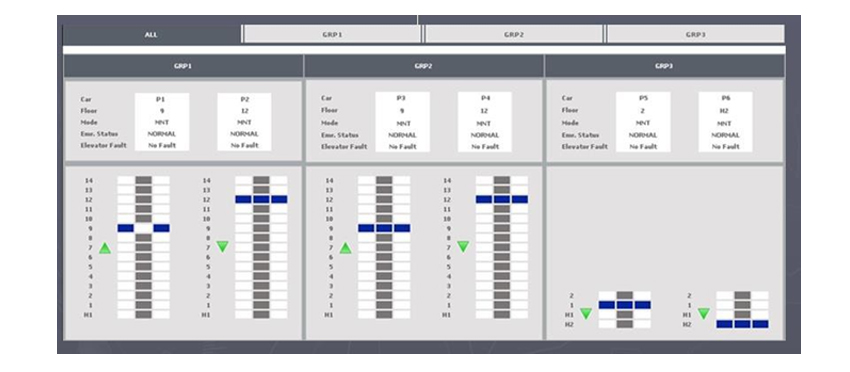Select the blue H2 position indicator of car P6
Image resolution: width=850 pixels, height=372 pixels.
742,324
